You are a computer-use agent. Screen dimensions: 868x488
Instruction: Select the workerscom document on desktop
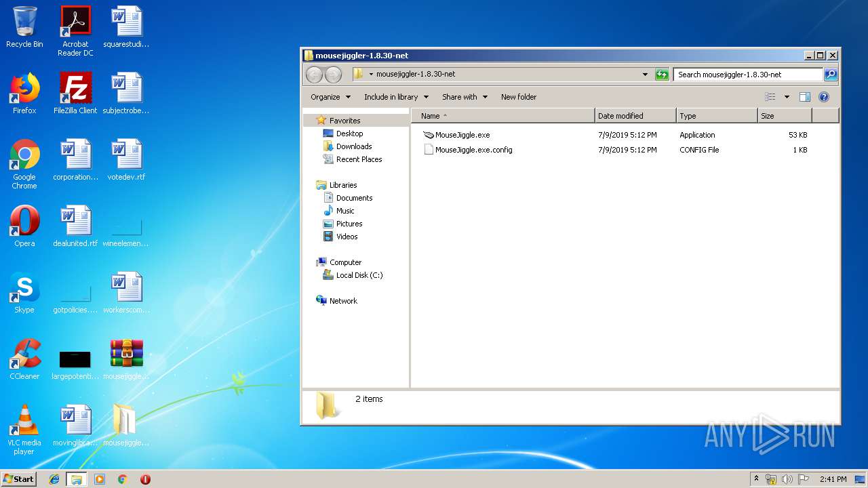tap(127, 293)
